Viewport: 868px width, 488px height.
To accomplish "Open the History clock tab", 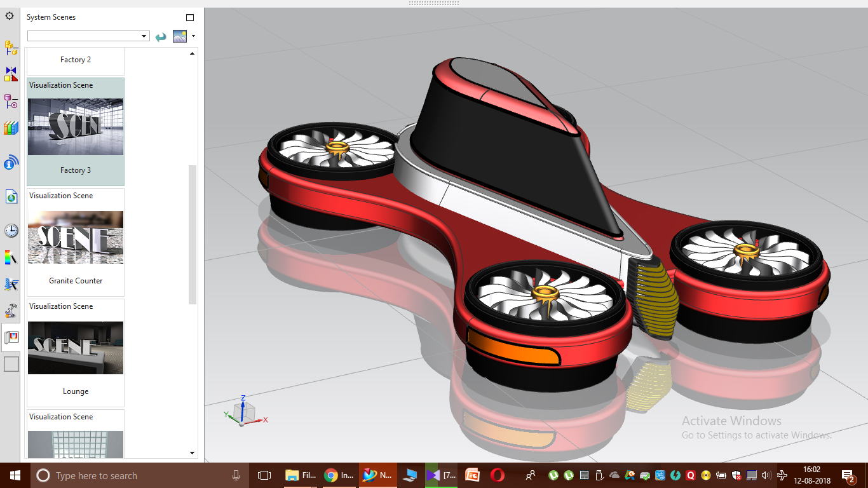I will click(x=11, y=230).
